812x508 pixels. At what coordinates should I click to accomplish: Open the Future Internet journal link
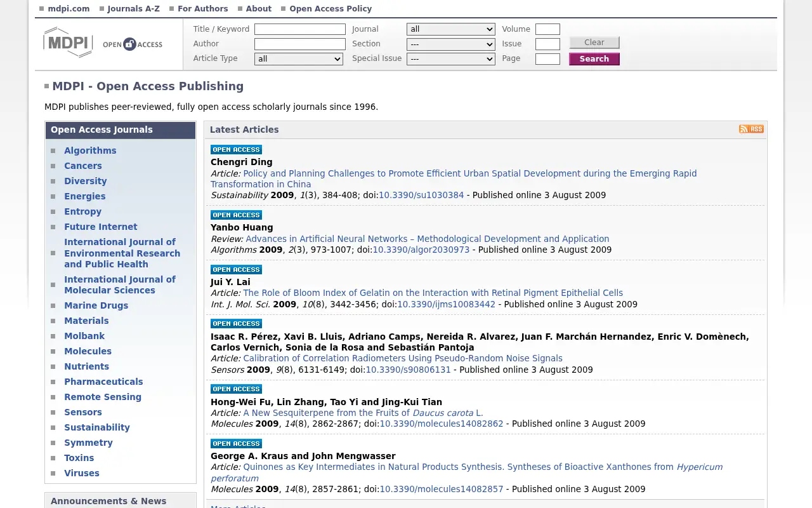pyautogui.click(x=101, y=227)
